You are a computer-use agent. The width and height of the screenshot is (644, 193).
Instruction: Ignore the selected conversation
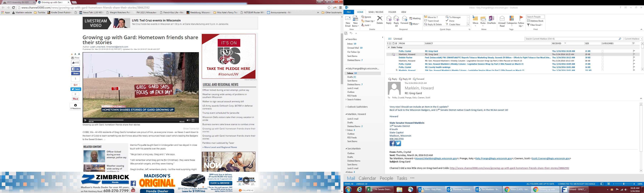[x=366, y=17]
